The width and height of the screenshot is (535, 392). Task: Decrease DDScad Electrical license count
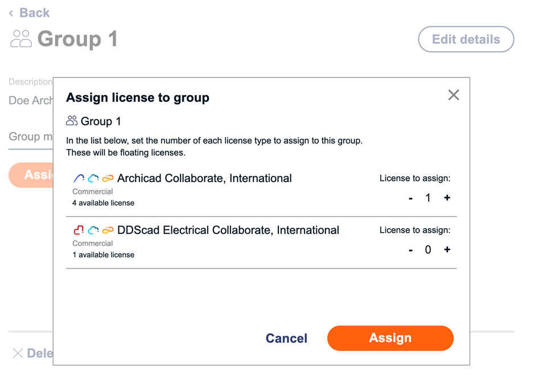[x=411, y=250]
